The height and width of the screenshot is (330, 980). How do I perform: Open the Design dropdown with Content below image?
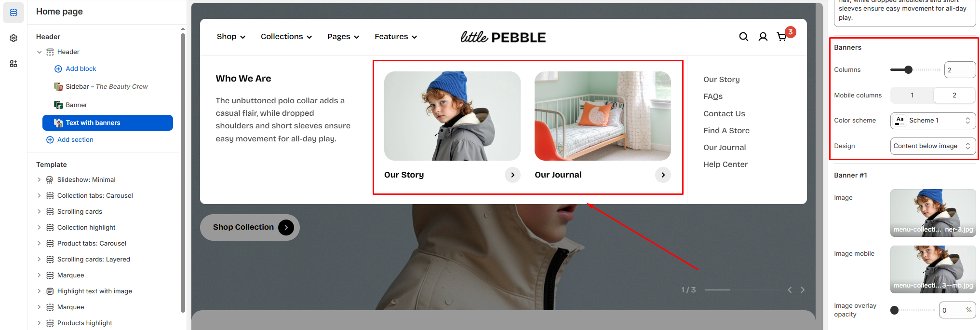click(x=933, y=146)
